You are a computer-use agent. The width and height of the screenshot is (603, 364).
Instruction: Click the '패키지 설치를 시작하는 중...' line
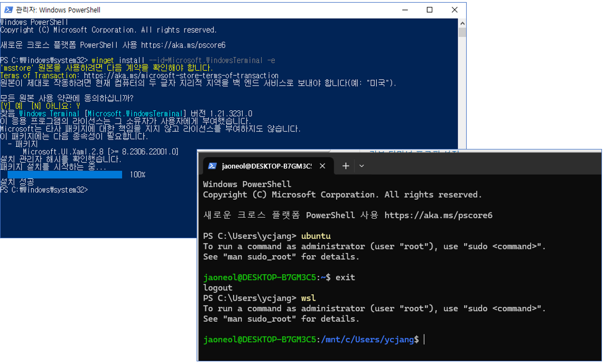(x=53, y=167)
